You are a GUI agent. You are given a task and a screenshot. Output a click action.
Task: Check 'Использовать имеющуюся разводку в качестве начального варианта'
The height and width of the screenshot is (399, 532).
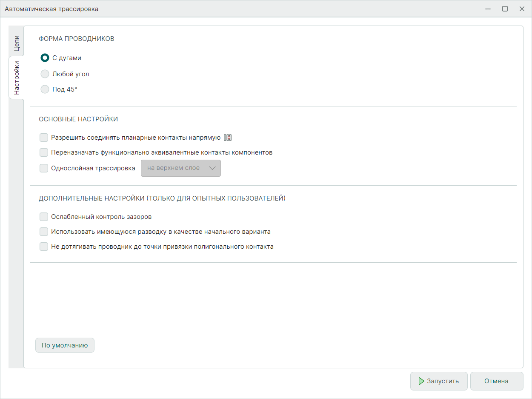pos(44,232)
